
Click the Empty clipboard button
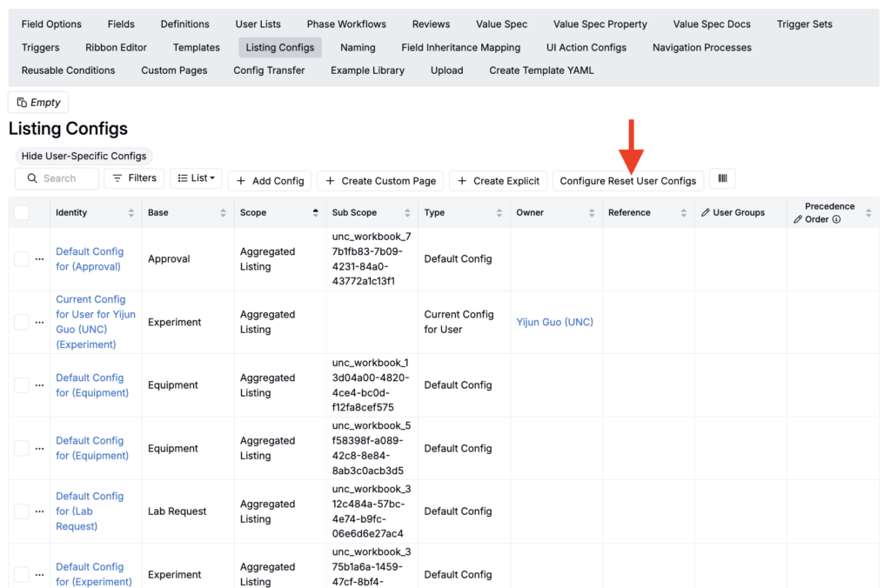38,103
